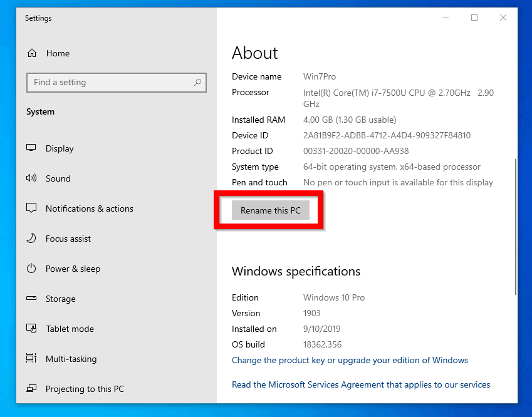Select the Projecting to this PC icon

31,389
